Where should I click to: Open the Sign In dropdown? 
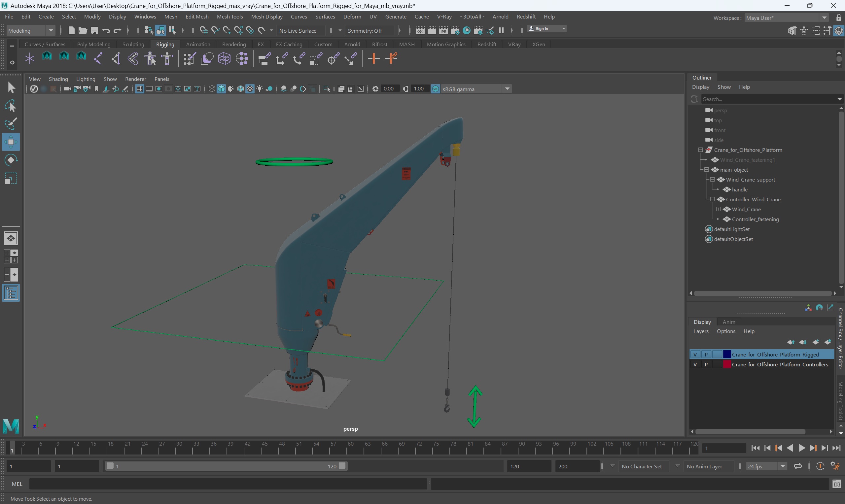coord(546,28)
